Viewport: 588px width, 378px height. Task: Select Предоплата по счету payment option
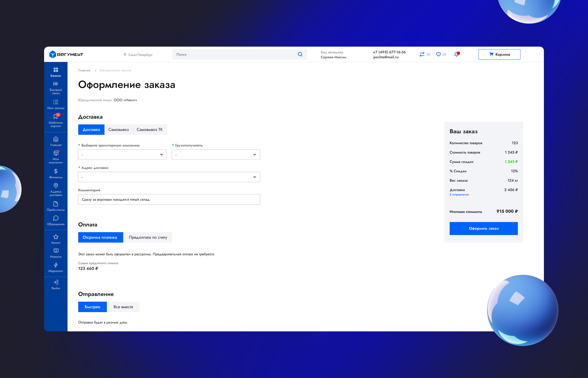[148, 237]
